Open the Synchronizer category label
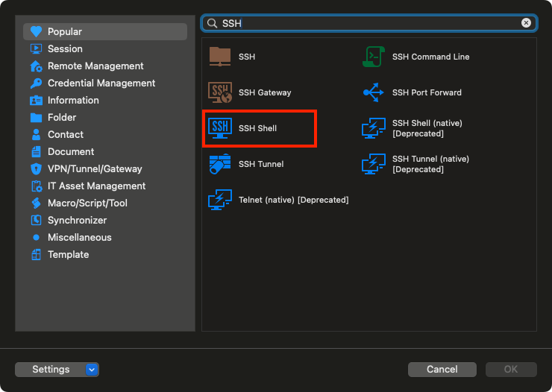The image size is (552, 392). click(x=77, y=221)
